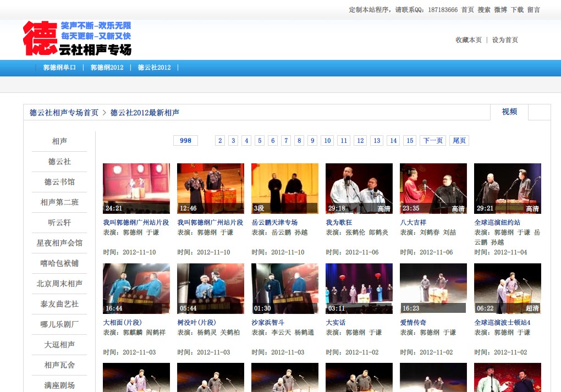Go to 首页 in the top bar

click(468, 10)
